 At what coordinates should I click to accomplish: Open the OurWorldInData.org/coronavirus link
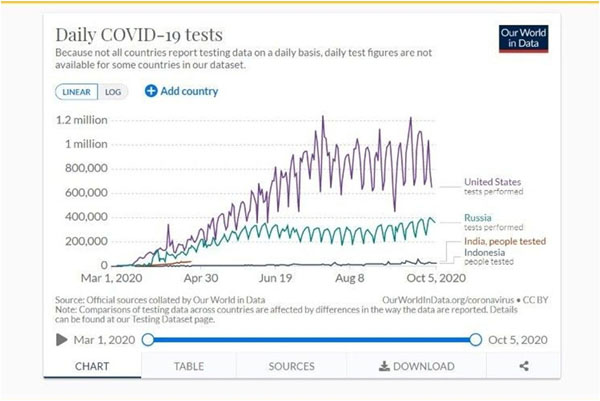(x=446, y=298)
